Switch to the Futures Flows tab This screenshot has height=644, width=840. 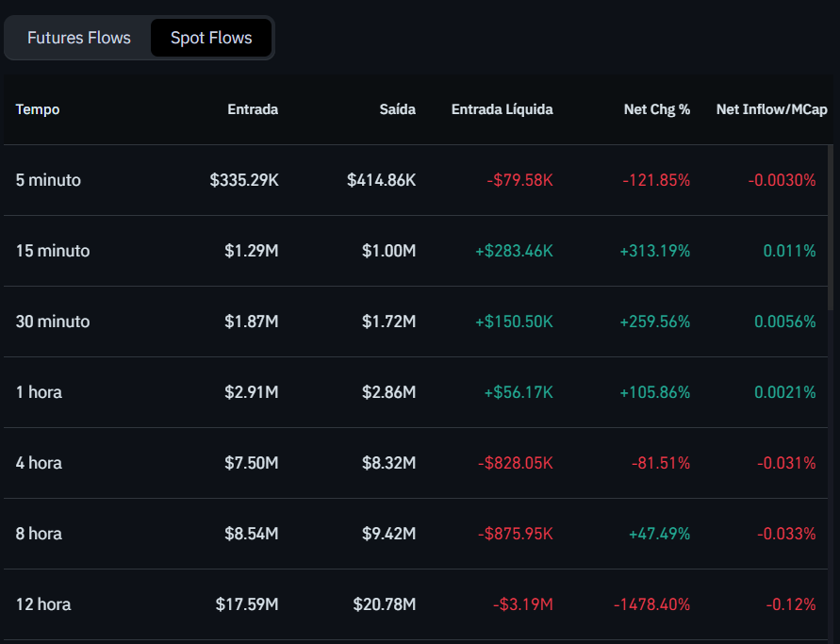click(78, 38)
